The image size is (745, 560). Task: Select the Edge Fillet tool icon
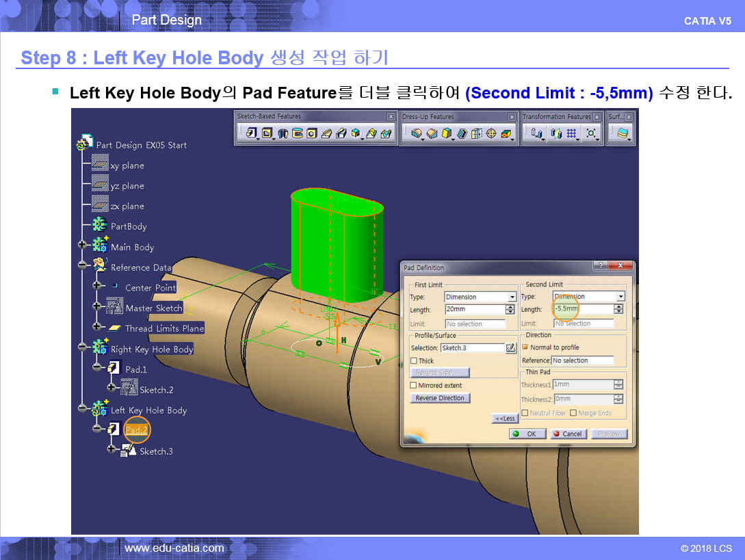[416, 133]
